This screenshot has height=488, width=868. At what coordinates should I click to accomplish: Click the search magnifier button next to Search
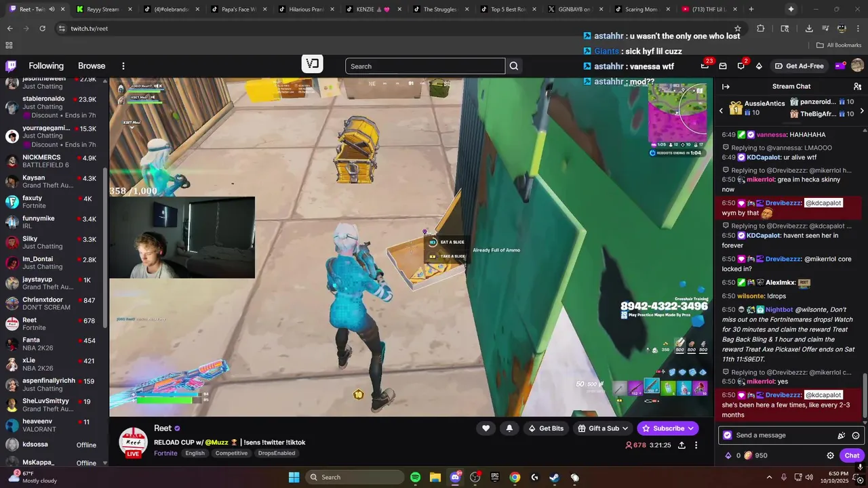pos(514,66)
